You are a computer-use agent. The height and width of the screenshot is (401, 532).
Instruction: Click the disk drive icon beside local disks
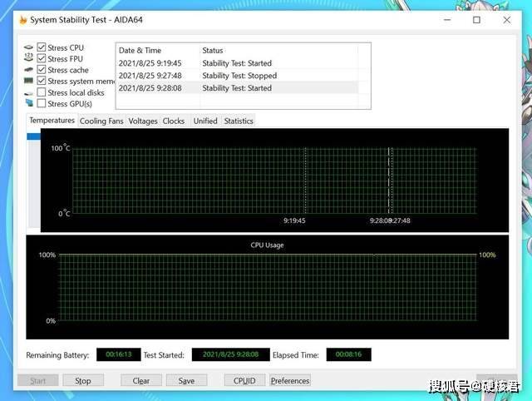[29, 92]
